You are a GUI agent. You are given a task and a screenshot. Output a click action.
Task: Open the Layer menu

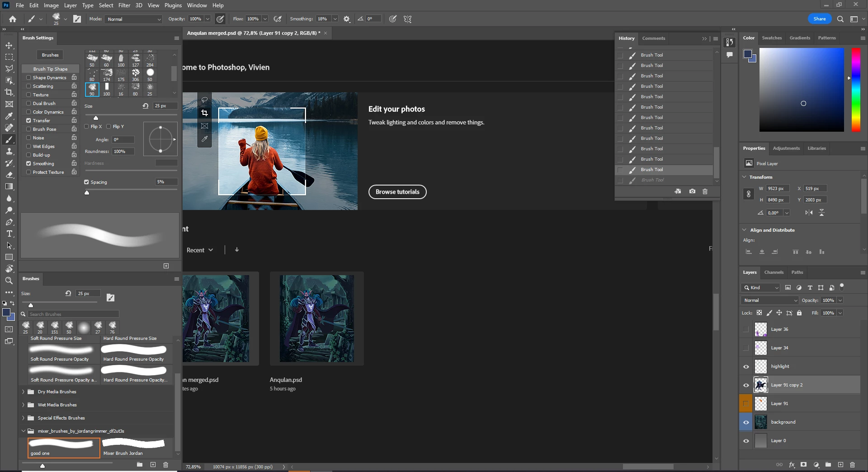pyautogui.click(x=70, y=5)
